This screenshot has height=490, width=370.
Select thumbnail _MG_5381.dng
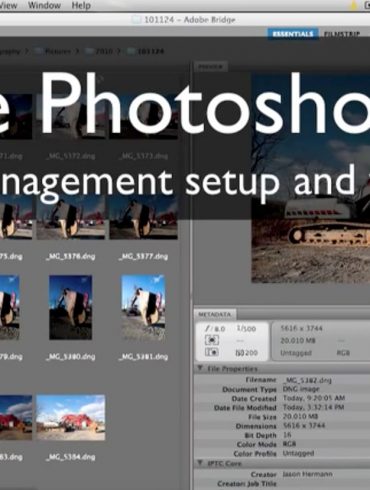pos(143,307)
